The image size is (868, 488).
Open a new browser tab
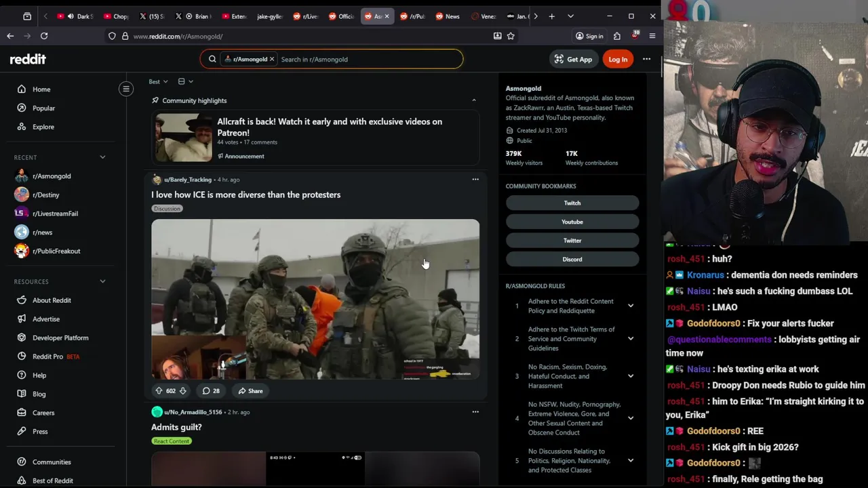coord(552,16)
